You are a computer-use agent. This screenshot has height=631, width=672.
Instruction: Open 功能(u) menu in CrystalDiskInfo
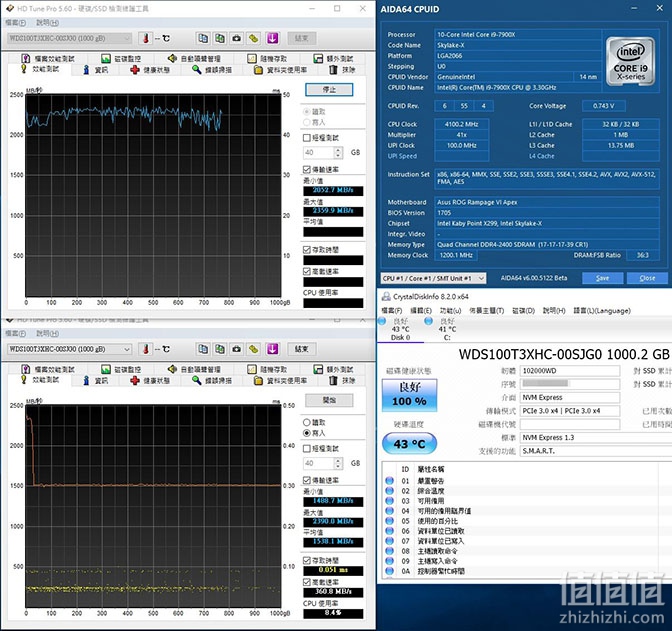click(x=450, y=310)
